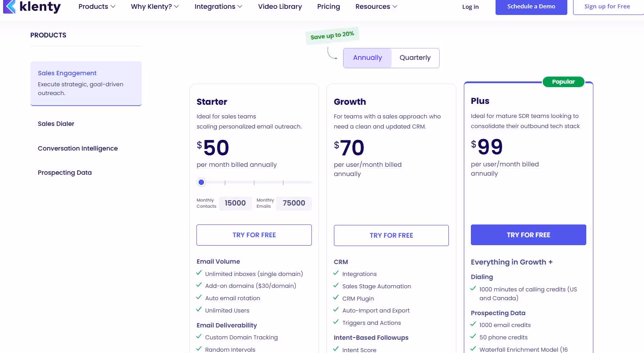
Task: Go to Video Library page
Action: tap(280, 7)
